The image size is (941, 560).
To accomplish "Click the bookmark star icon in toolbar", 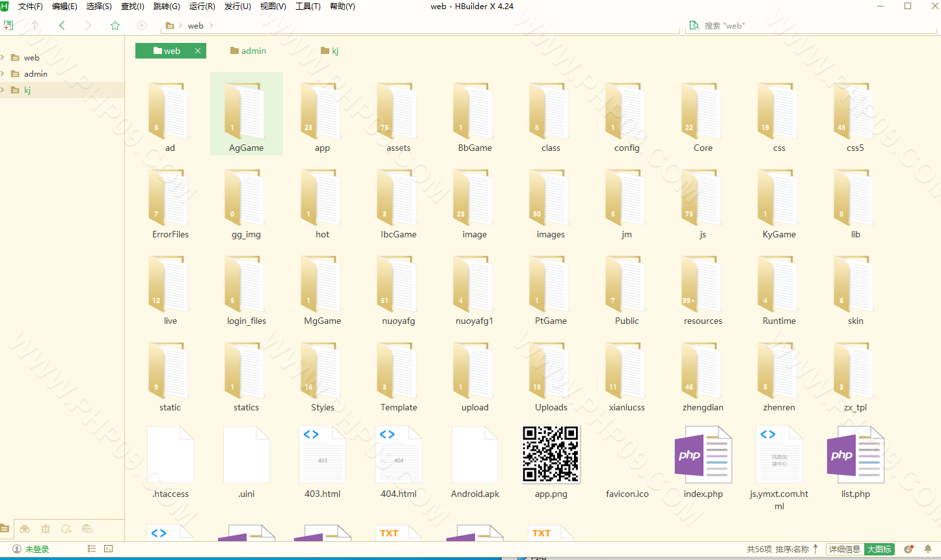I will point(115,25).
